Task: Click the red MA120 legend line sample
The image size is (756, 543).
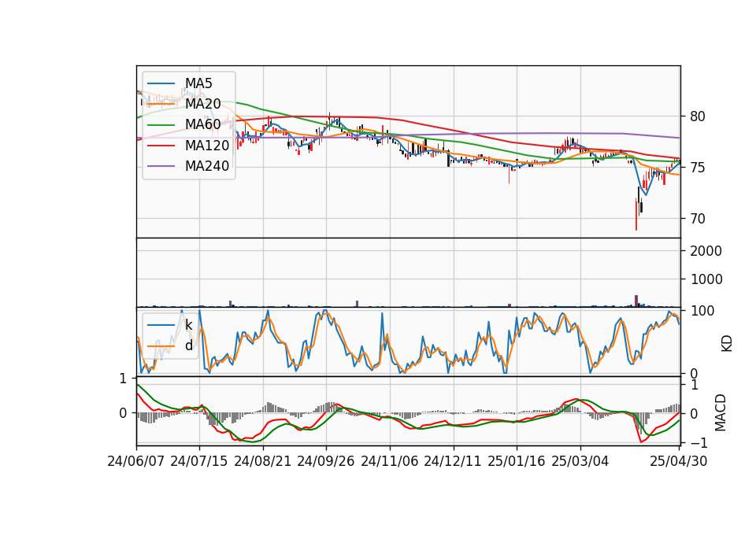Action: (161, 146)
